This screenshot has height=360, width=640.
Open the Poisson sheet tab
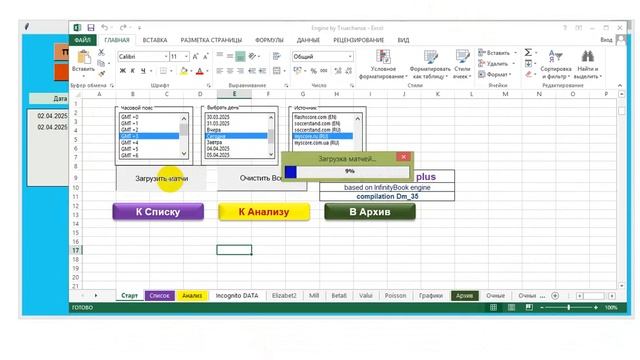(x=395, y=296)
